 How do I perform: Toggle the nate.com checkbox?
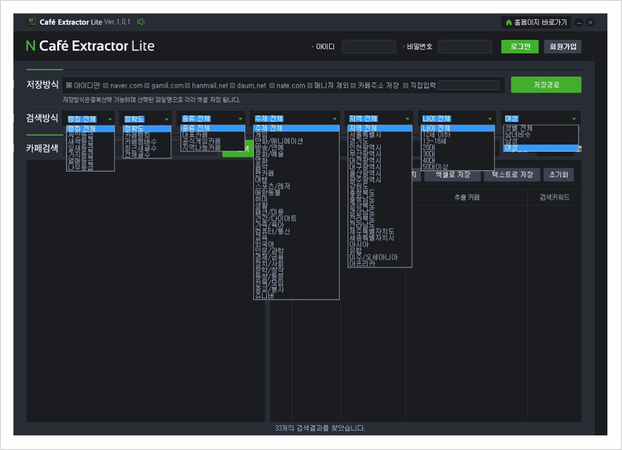coord(272,85)
